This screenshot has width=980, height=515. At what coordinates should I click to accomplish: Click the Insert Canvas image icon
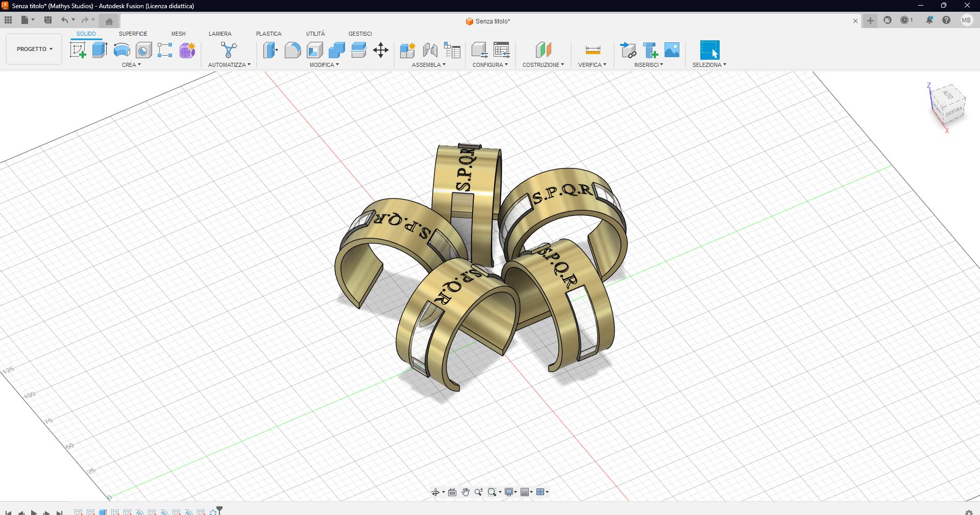tap(672, 50)
